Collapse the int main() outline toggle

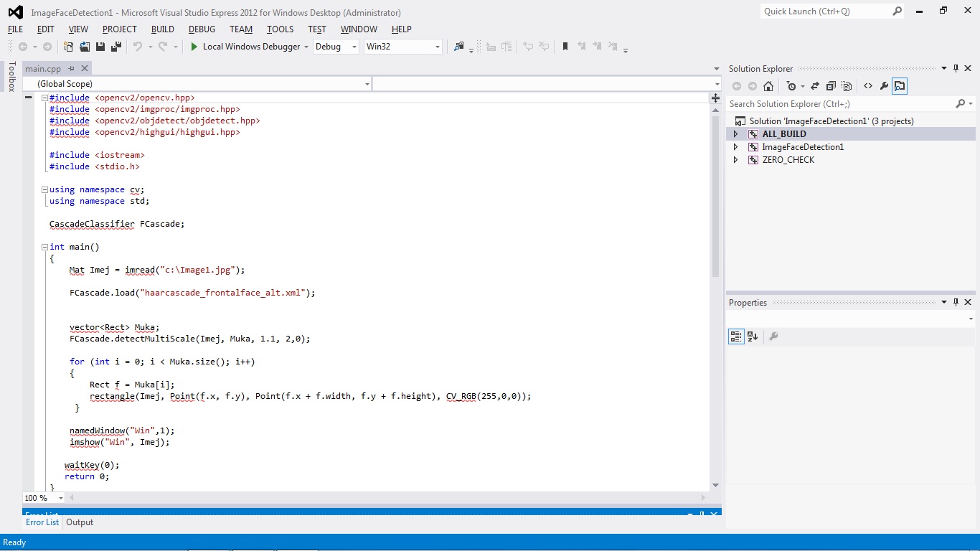[x=44, y=247]
